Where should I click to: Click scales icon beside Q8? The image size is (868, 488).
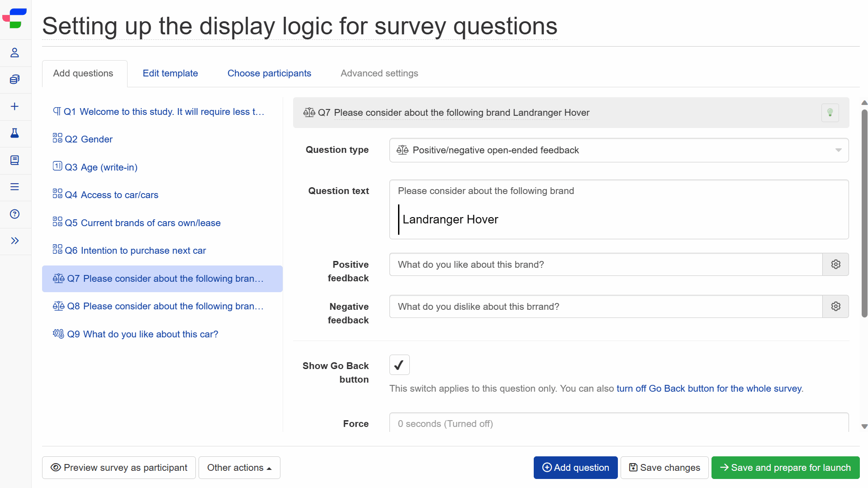58,306
